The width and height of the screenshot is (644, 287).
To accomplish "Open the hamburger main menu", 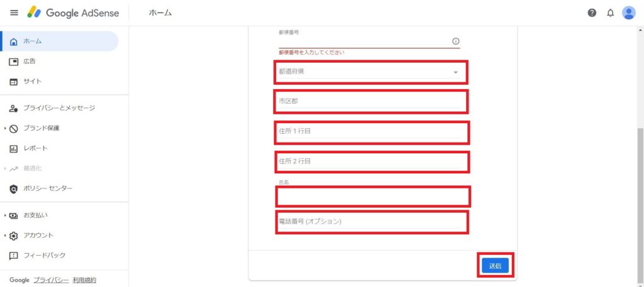I will (x=14, y=13).
